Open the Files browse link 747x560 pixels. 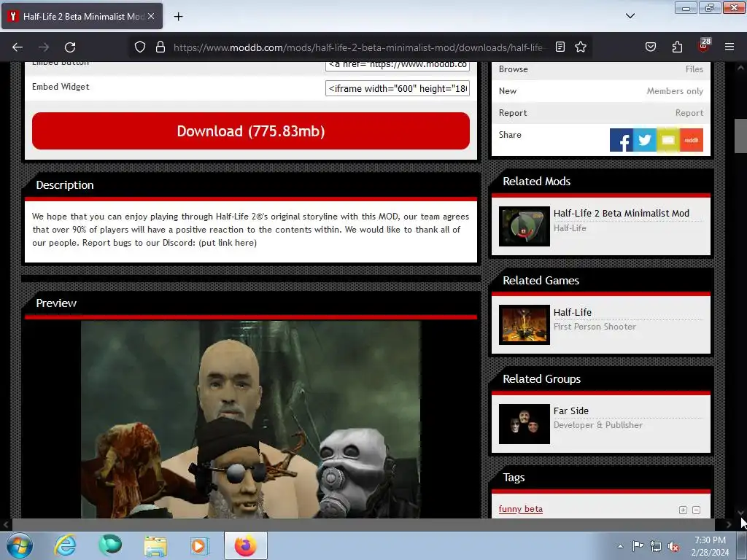click(x=694, y=69)
